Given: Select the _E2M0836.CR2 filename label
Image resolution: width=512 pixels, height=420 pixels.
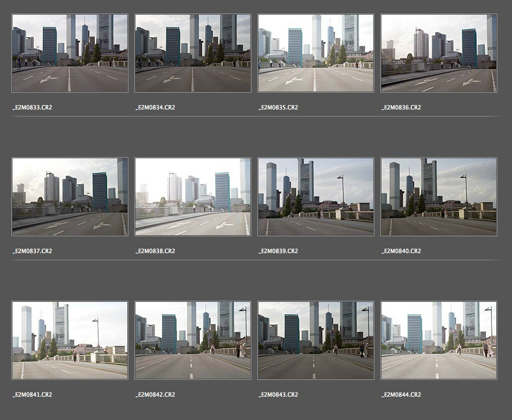Looking at the screenshot, I should point(401,107).
